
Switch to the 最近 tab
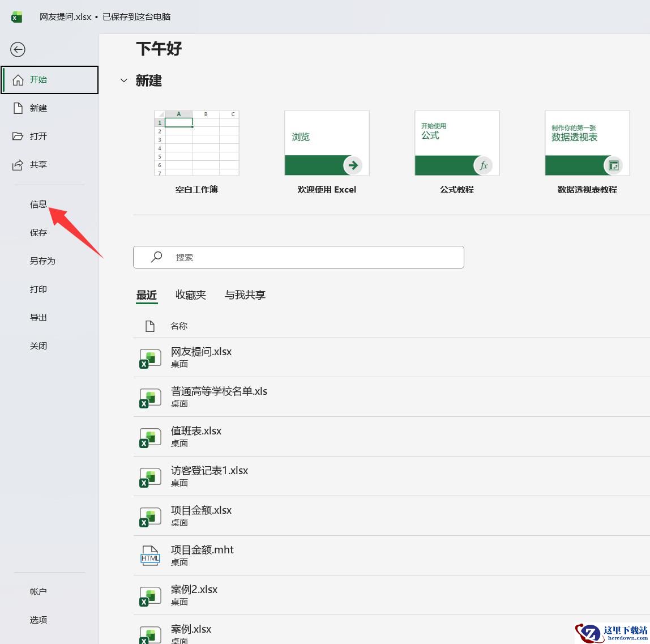147,295
